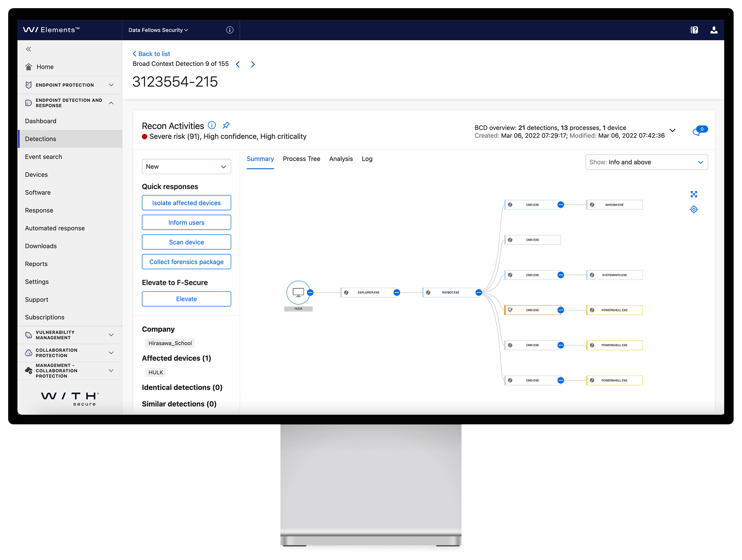Open the user account icon

tap(714, 30)
